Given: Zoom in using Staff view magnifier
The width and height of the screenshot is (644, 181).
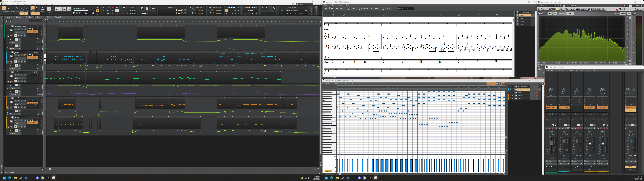Looking at the screenshot, I should click(327, 9).
